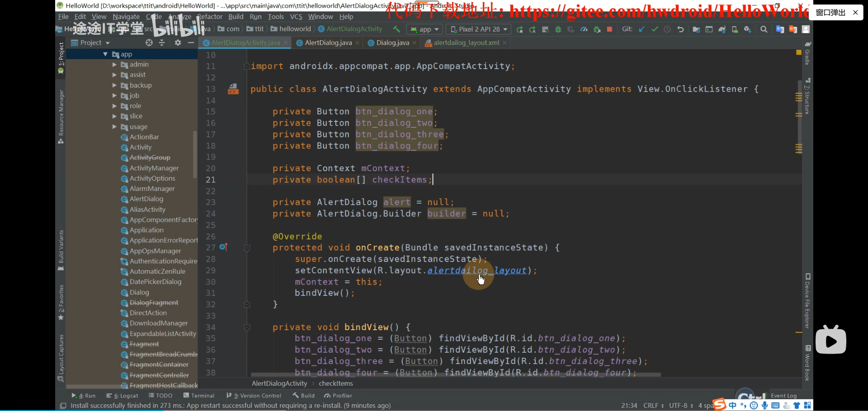868x411 pixels.
Task: Open the TODO tool window
Action: [x=160, y=396]
